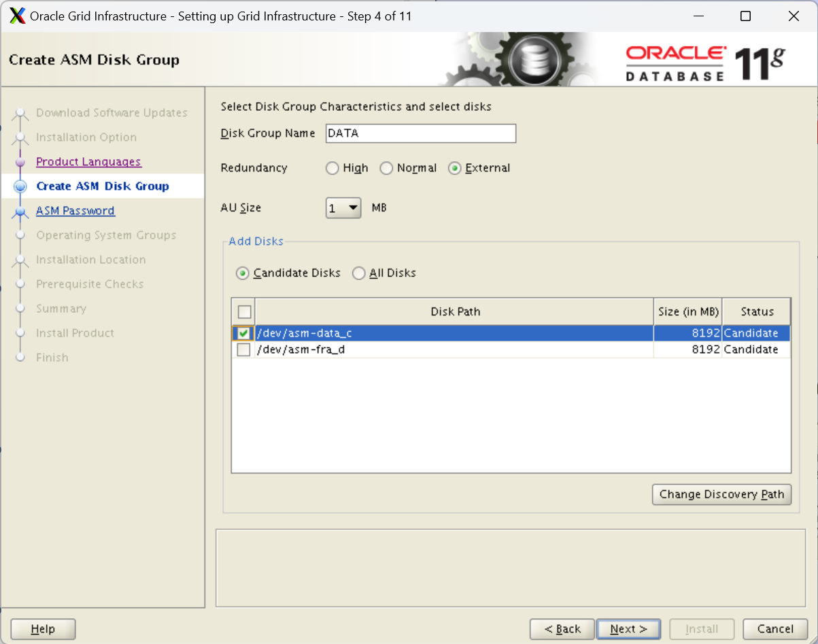Click the empty message panel at bottom

tap(511, 568)
